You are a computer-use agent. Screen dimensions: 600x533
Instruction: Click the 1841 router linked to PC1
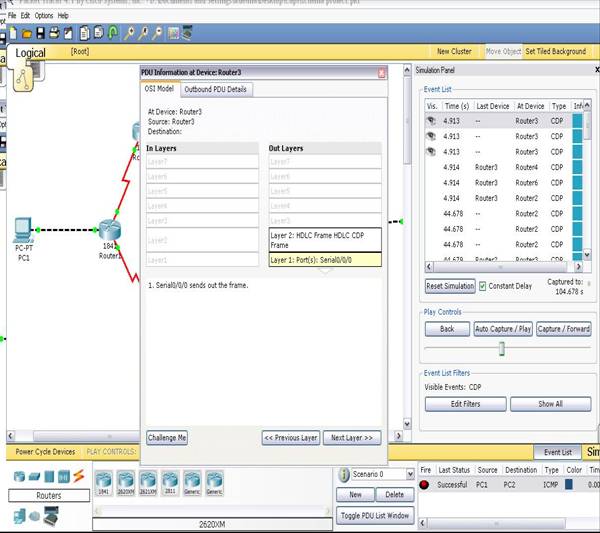point(110,230)
